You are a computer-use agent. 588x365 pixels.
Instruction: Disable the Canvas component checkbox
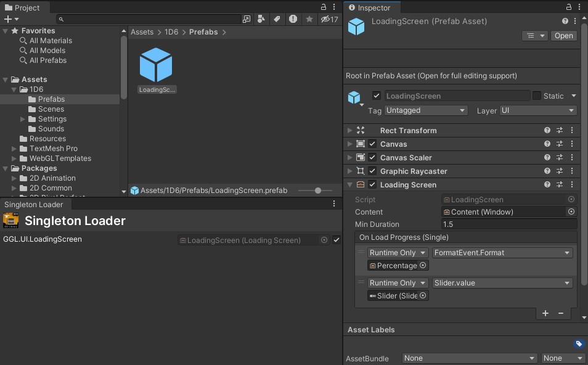(x=372, y=144)
